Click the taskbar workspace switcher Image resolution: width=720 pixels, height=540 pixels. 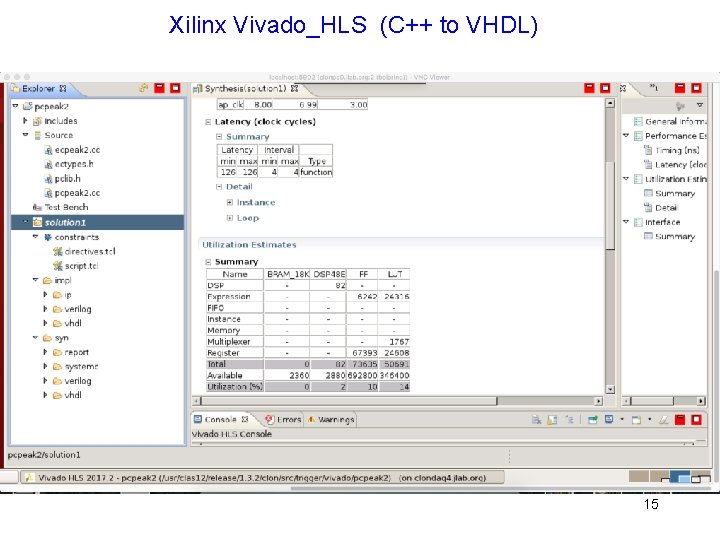click(x=670, y=477)
